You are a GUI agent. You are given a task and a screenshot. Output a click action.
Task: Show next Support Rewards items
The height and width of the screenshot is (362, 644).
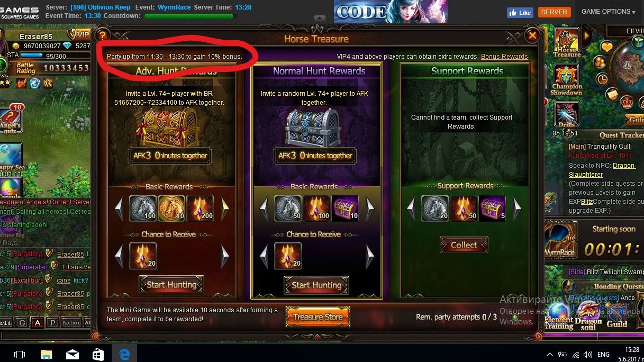[x=518, y=208]
